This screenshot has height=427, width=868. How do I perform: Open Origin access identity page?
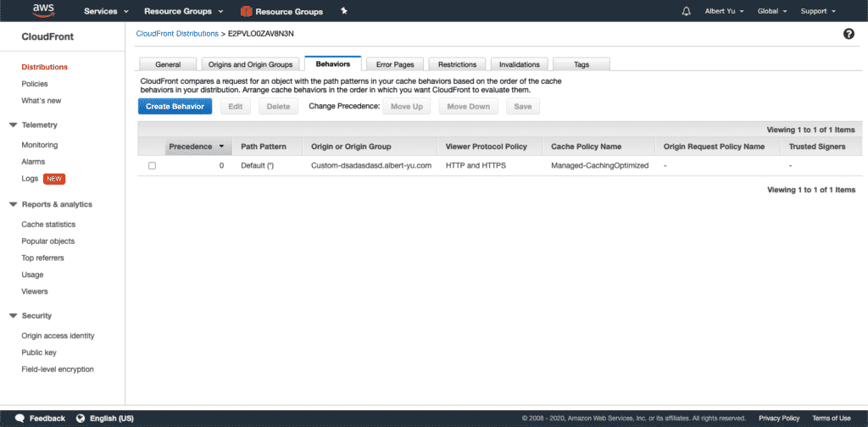click(x=58, y=335)
